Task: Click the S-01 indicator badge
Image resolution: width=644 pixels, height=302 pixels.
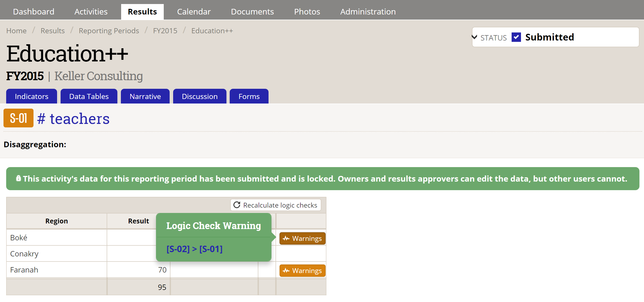Action: click(18, 118)
